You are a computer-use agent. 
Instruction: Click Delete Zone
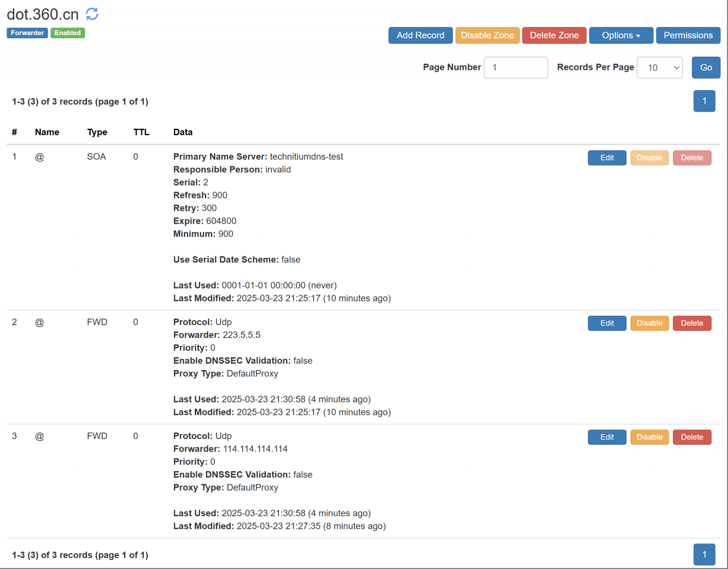click(554, 35)
